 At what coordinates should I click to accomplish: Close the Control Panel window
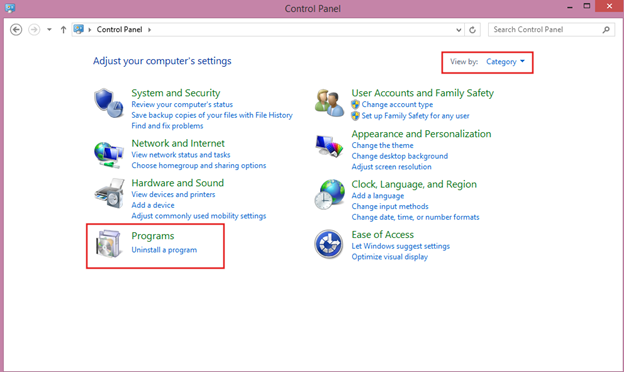(x=609, y=6)
